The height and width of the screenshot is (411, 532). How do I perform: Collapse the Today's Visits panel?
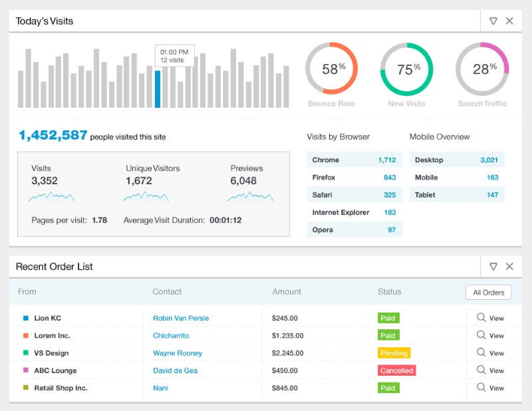tap(493, 21)
